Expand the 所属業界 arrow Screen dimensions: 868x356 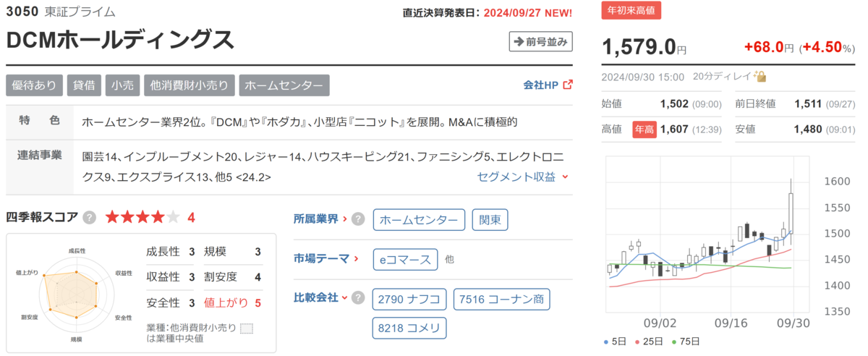345,219
